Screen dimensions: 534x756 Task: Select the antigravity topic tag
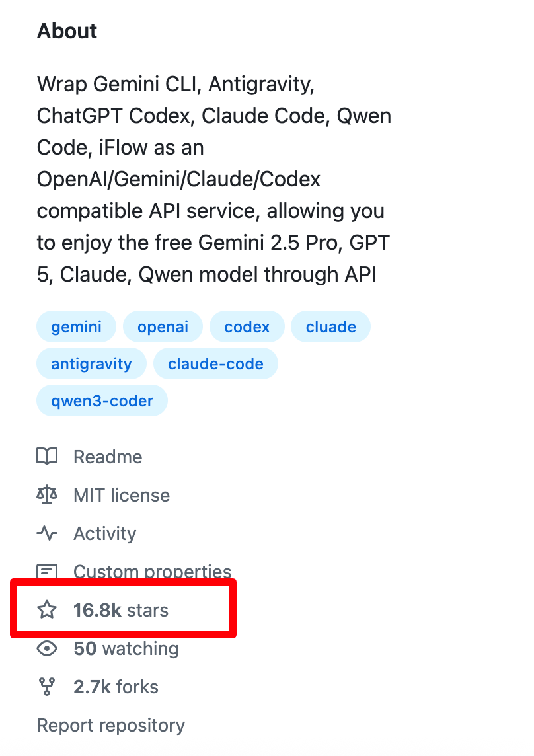click(x=91, y=364)
